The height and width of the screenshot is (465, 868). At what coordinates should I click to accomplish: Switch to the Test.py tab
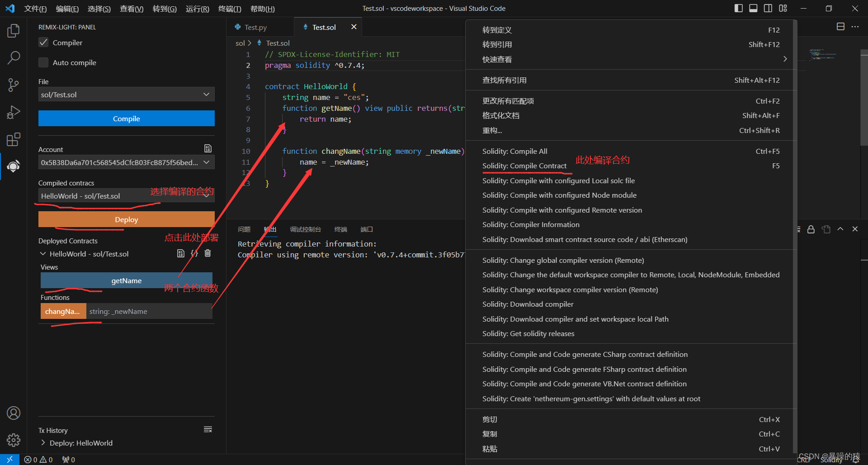pos(255,27)
